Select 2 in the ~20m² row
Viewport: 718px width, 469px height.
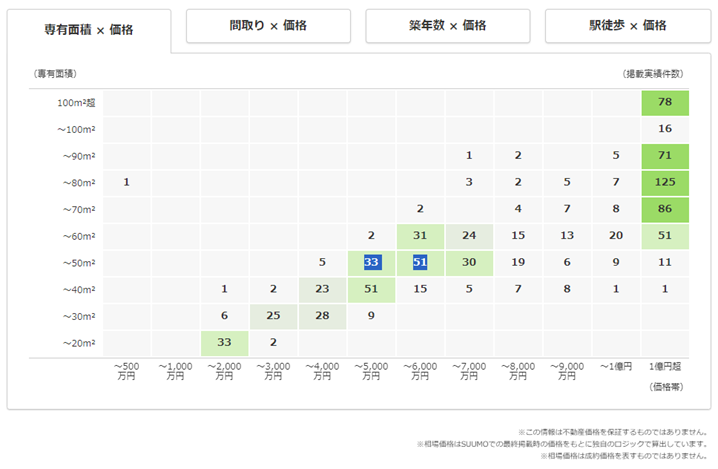coord(273,343)
